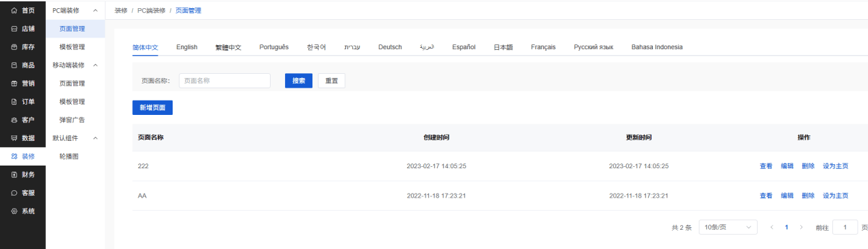Switch to Русский язык language tab
This screenshot has height=249, width=868.
[x=593, y=47]
